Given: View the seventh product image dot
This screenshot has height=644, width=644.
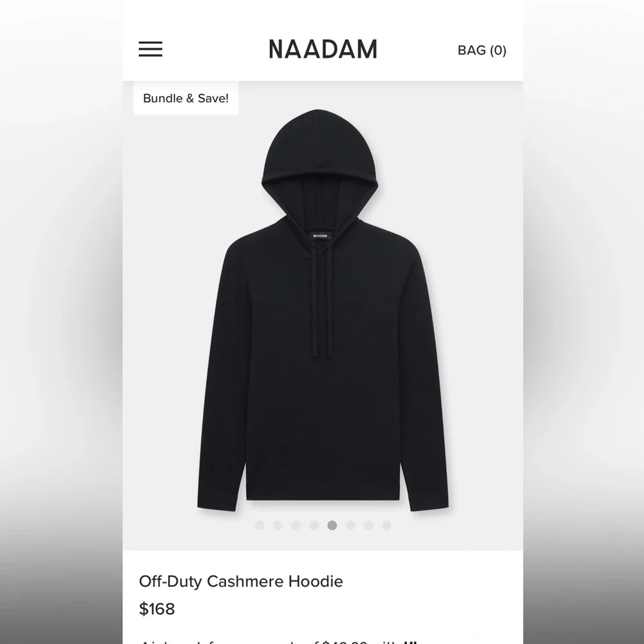Looking at the screenshot, I should [368, 526].
